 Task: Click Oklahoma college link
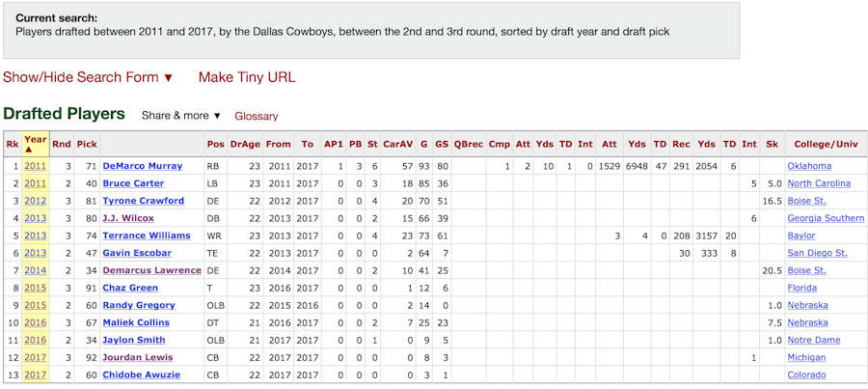(809, 166)
